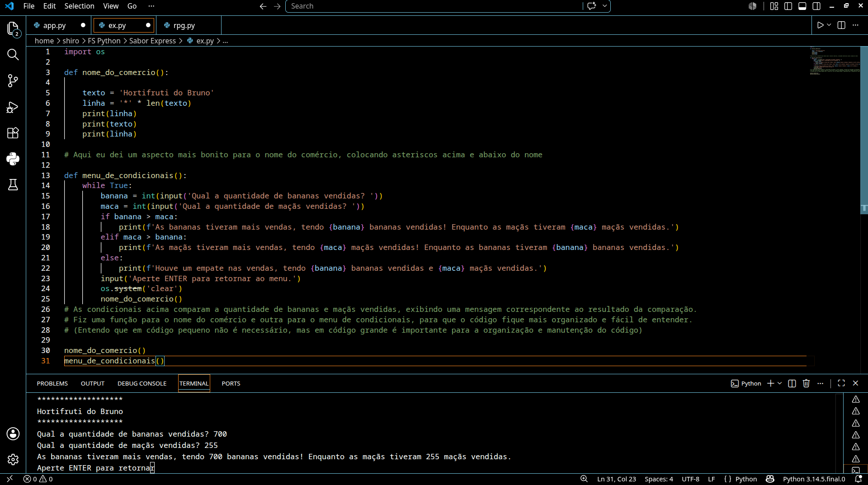Click the VS Code logo in title bar

9,6
